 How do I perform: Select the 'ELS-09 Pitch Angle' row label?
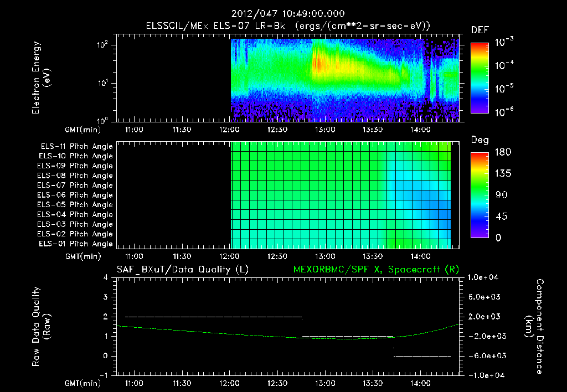point(75,166)
